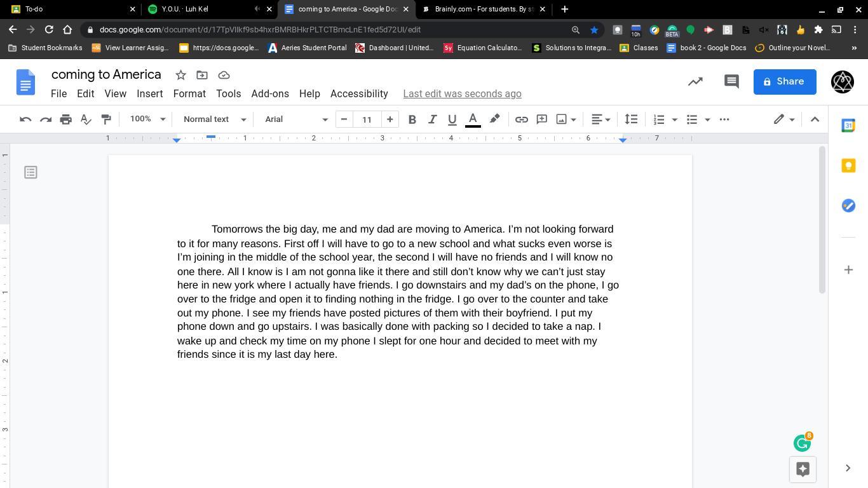868x488 pixels.
Task: Decrease the font size
Action: click(x=344, y=119)
